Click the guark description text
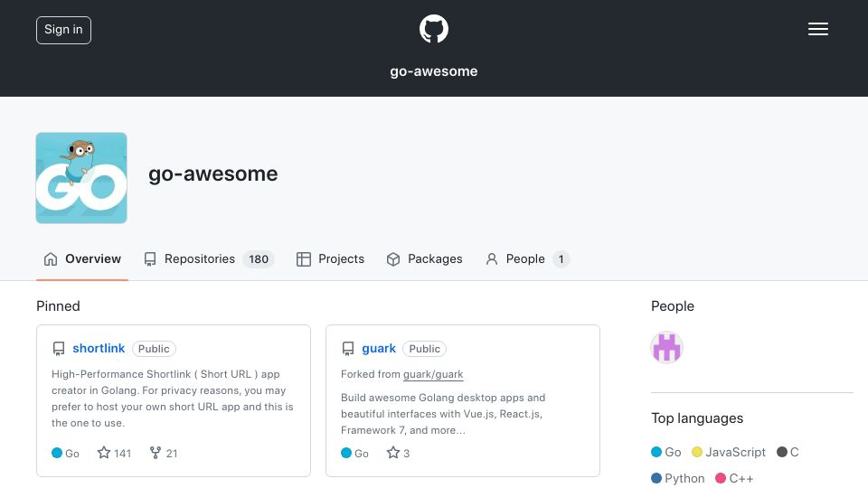This screenshot has height=488, width=868. pyautogui.click(x=443, y=414)
